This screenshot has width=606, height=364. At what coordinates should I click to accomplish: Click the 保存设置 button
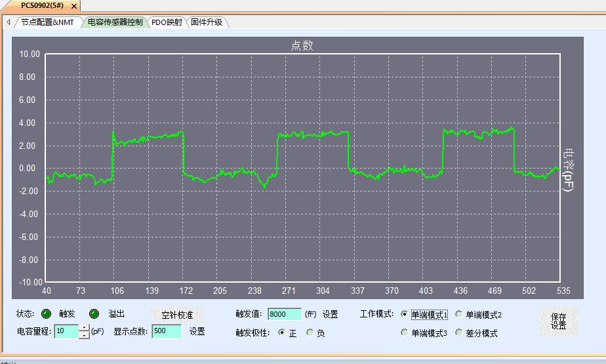(558, 321)
